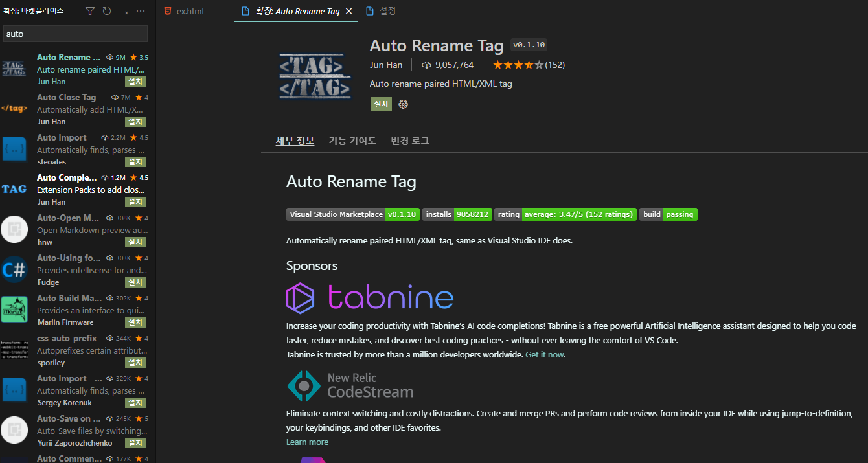The height and width of the screenshot is (463, 868).
Task: Open the 설정 settings tab
Action: 381,11
